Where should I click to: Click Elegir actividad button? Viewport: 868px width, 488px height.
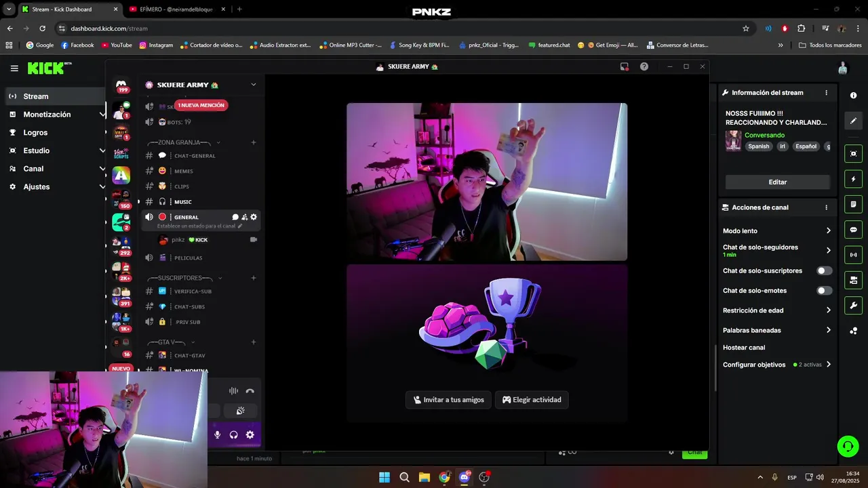click(532, 400)
